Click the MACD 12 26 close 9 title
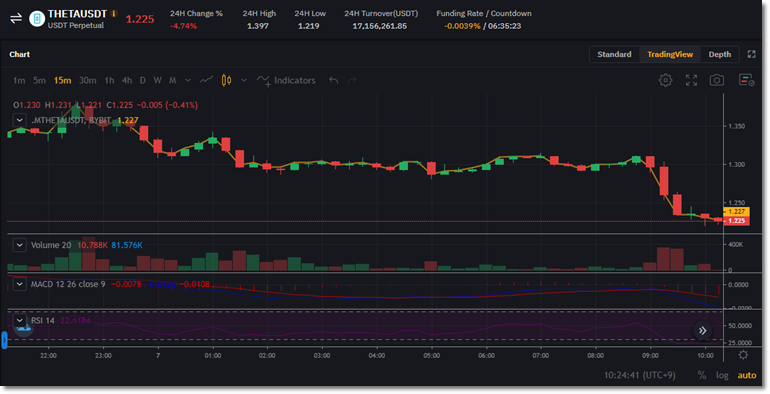The width and height of the screenshot is (770, 394). pos(68,284)
